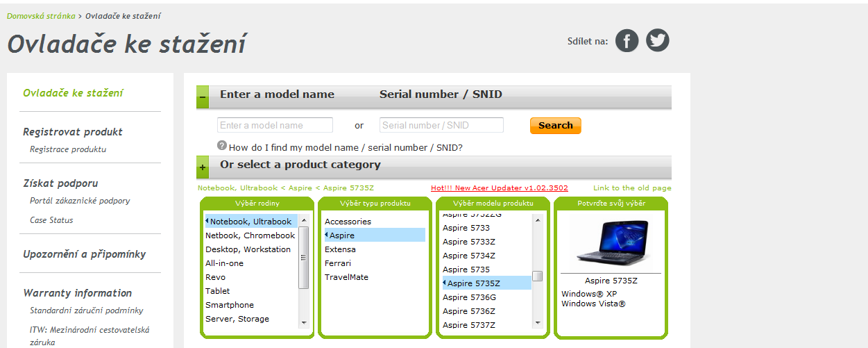Select Aspire 5737Z model
Image resolution: width=868 pixels, height=348 pixels.
coord(469,325)
